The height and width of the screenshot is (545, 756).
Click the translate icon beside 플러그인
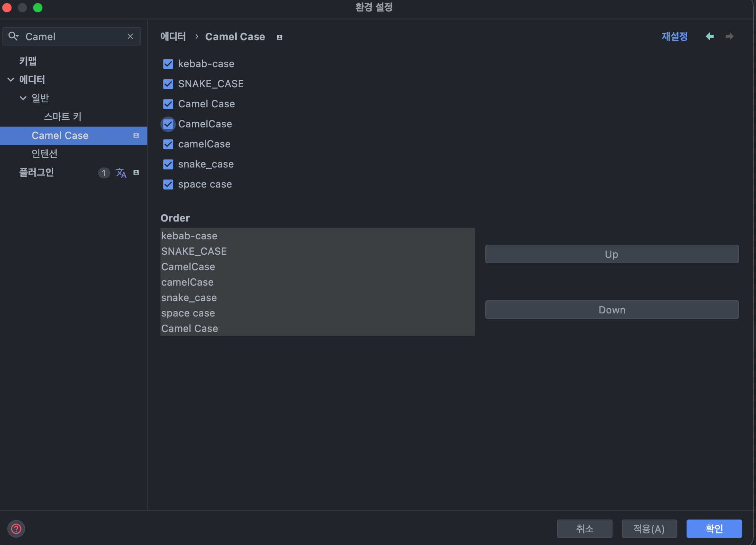pyautogui.click(x=121, y=173)
